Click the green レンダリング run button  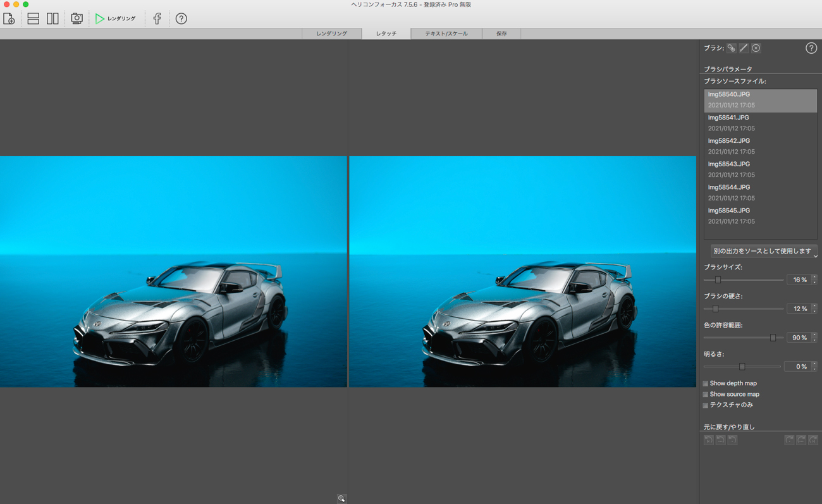[116, 19]
